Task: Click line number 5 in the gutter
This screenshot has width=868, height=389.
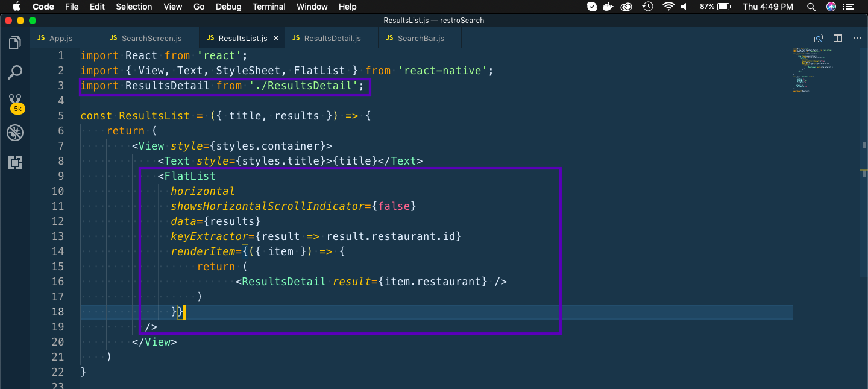Action: [x=61, y=116]
